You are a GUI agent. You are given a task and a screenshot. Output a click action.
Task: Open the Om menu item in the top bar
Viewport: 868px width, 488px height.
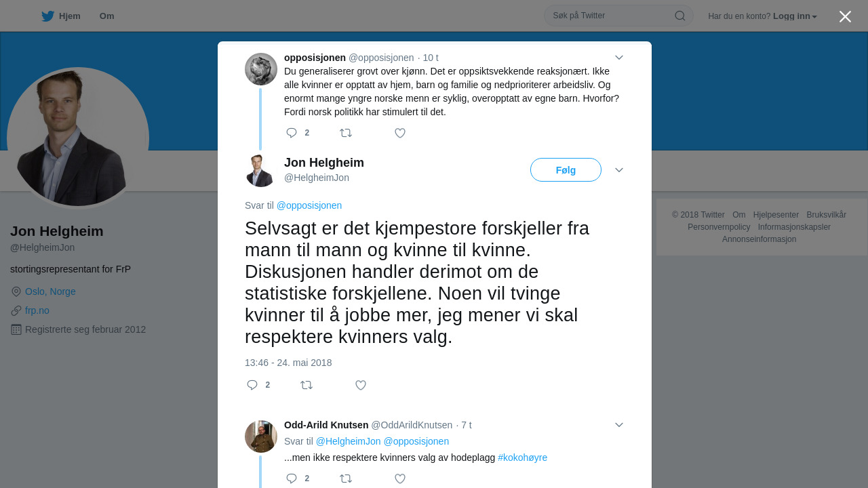click(106, 16)
